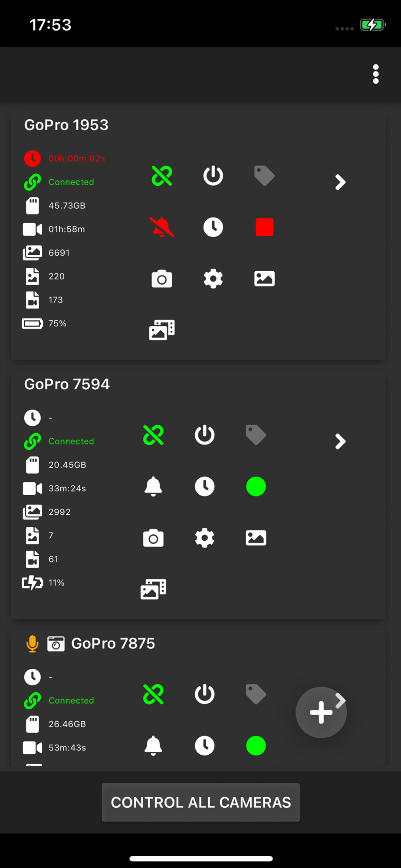
Task: Select the GoPro 7594 camera title
Action: 67,384
